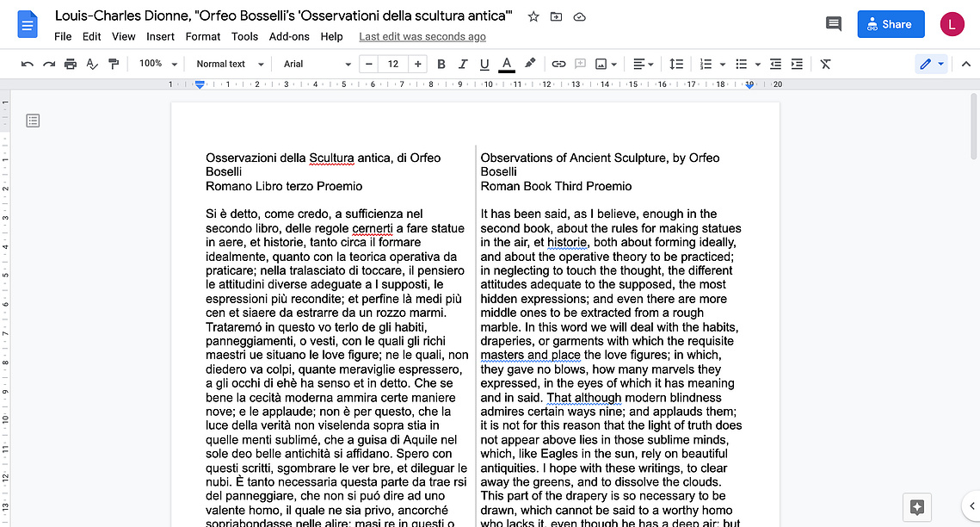Image resolution: width=980 pixels, height=527 pixels.
Task: Open the text alignment dropdown
Action: click(643, 64)
